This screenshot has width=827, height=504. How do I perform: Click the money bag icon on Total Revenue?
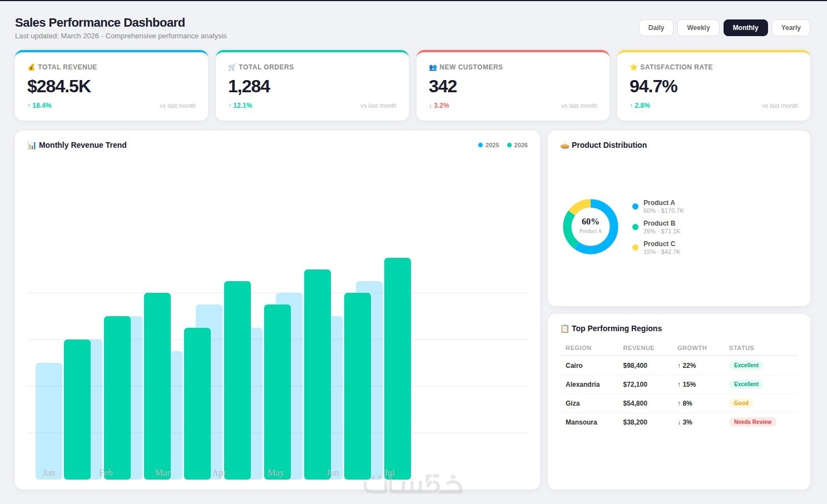[x=31, y=67]
